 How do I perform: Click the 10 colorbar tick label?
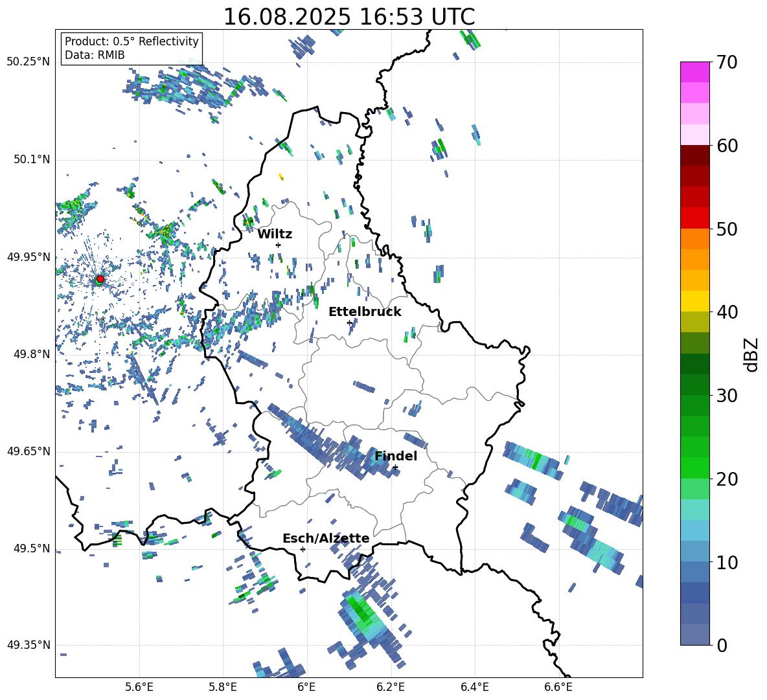click(x=727, y=562)
